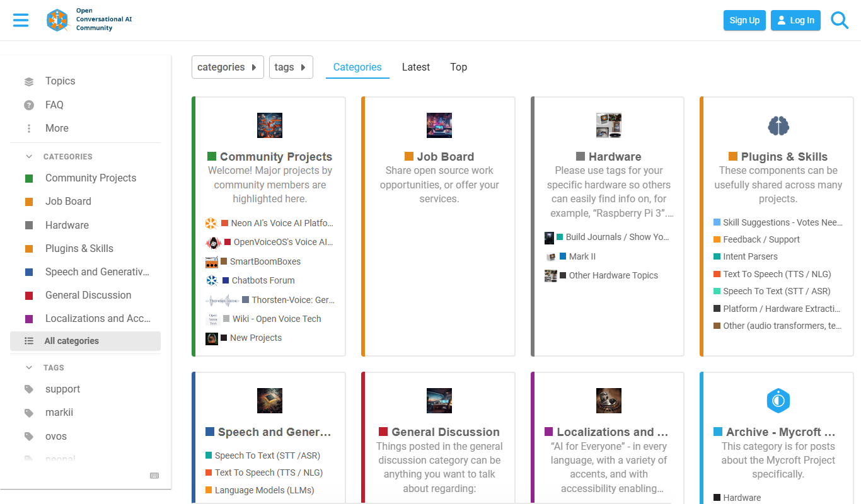
Task: Click the Topics stack icon in sidebar
Action: coord(29,81)
